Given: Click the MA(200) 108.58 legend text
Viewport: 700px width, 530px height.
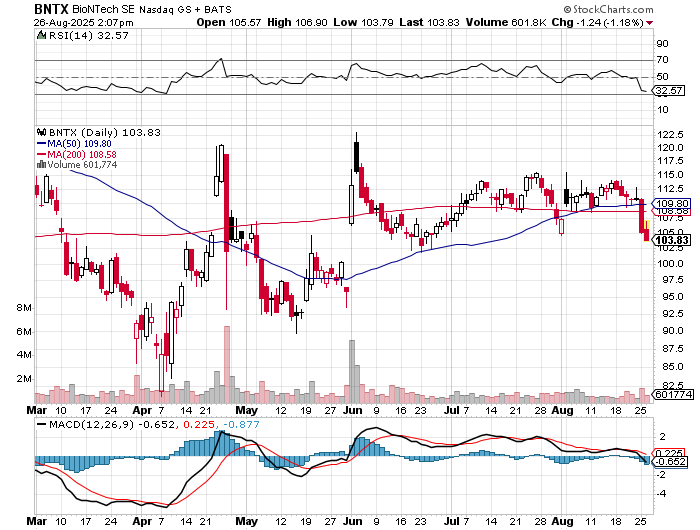Looking at the screenshot, I should pos(82,154).
